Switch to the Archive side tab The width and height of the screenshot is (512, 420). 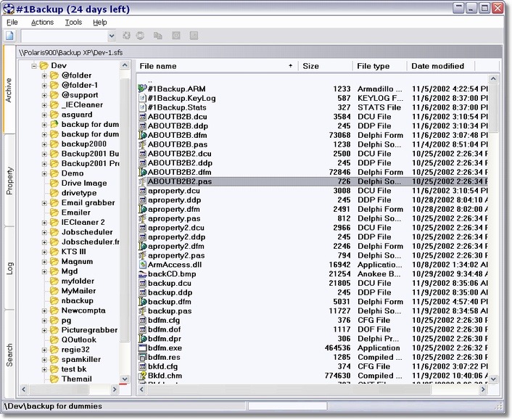pos(9,90)
